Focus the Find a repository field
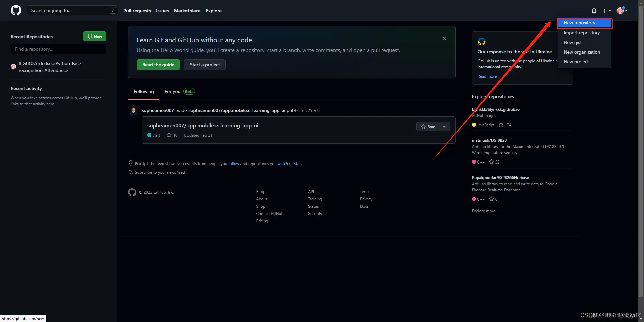Viewport: 644px width, 322px height. (x=58, y=49)
